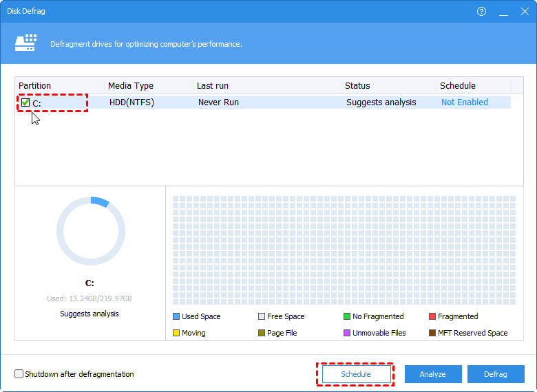The width and height of the screenshot is (537, 392).
Task: Minimize the Disk Defrag window
Action: (503, 12)
